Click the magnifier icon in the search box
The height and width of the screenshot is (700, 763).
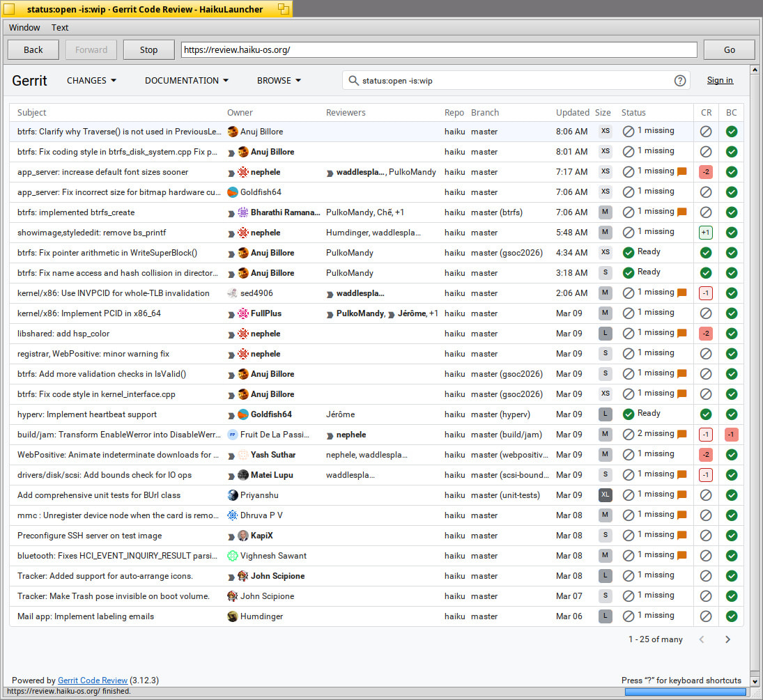point(353,81)
